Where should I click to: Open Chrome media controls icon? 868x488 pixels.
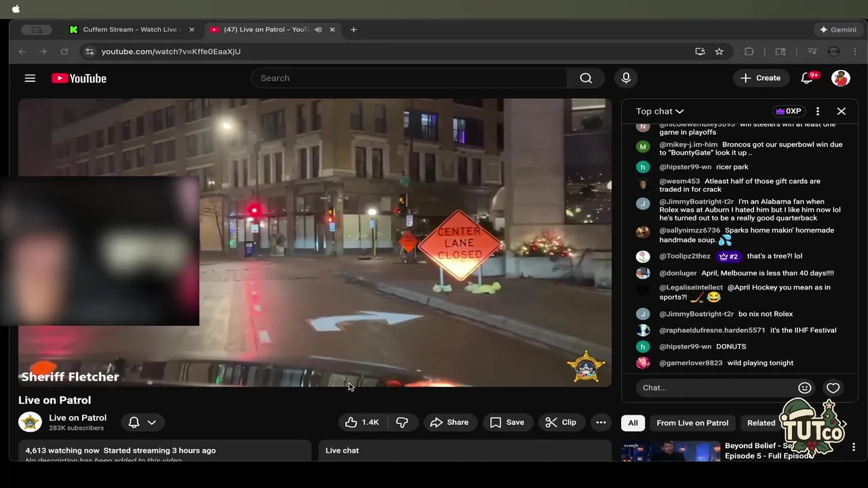[x=812, y=52]
